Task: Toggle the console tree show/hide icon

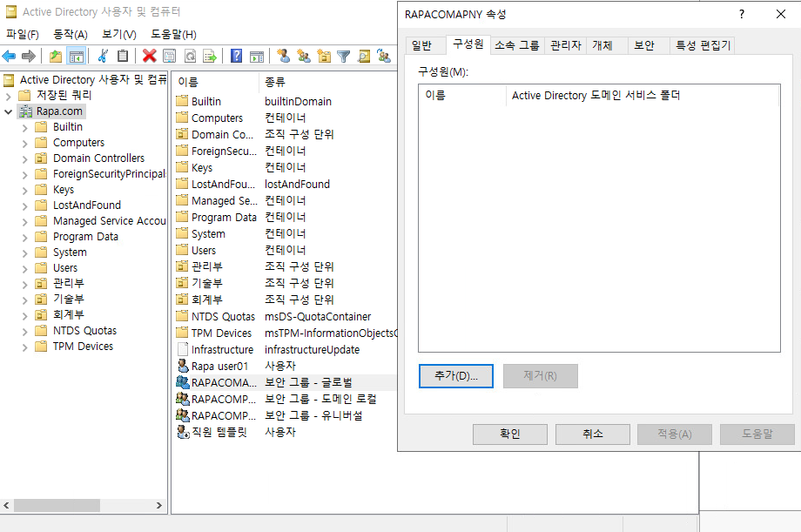Action: pos(77,57)
